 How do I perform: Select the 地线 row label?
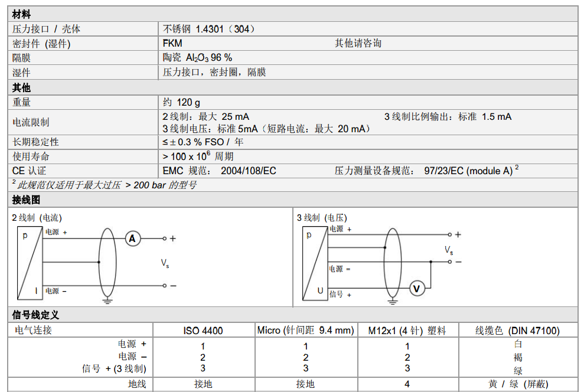pos(137,384)
